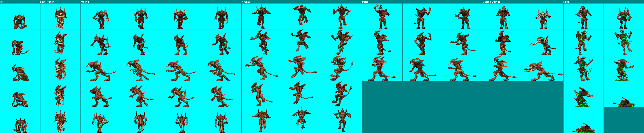Select the front-facing Idle sprite
Viewport: 644px width, 133px height.
20,21
